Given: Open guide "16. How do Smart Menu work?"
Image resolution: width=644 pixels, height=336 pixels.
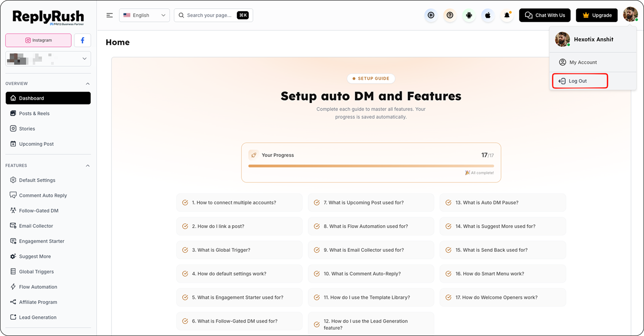Looking at the screenshot, I should point(503,274).
